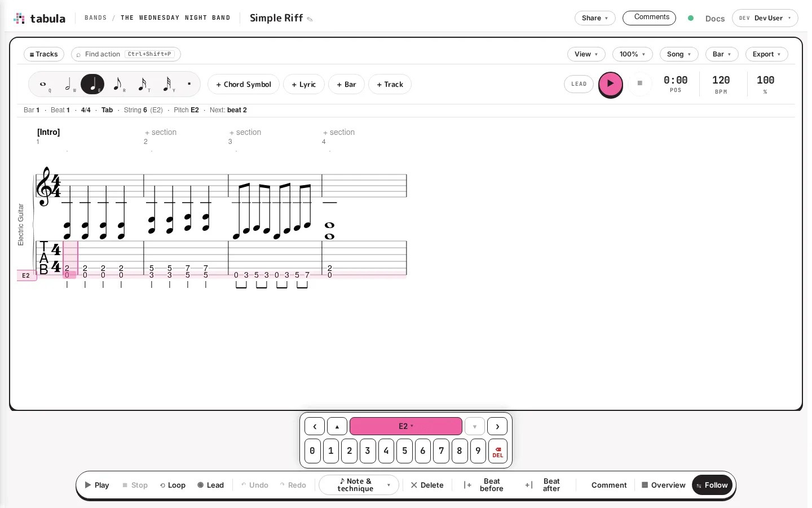This screenshot has width=812, height=508.
Task: Click the pink play button
Action: (x=610, y=84)
